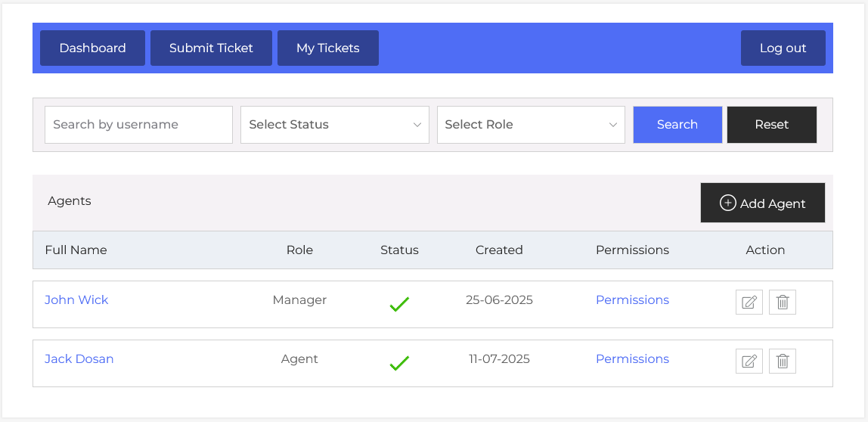Edit Jack Dosan's agent record
This screenshot has height=422, width=868.
(x=749, y=361)
